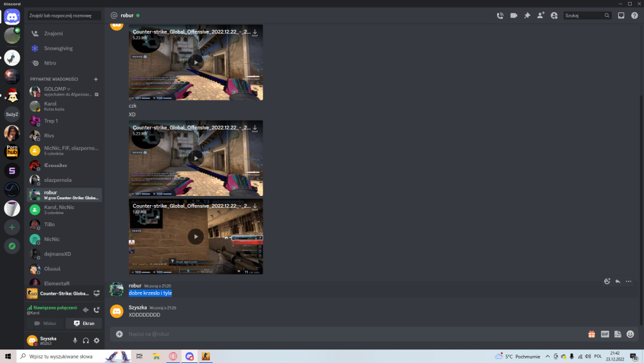
Task: Open Discord home direct messages button
Action: click(12, 17)
